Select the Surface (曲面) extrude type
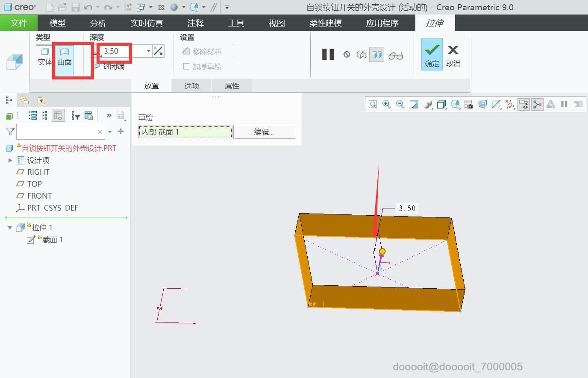 [65, 57]
